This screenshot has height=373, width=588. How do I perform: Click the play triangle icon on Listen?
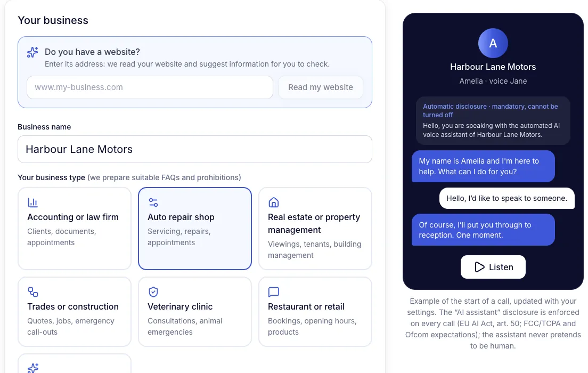(479, 267)
